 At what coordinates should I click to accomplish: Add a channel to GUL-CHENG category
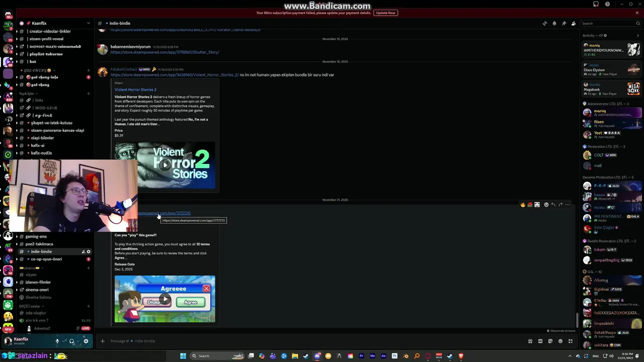[89, 70]
